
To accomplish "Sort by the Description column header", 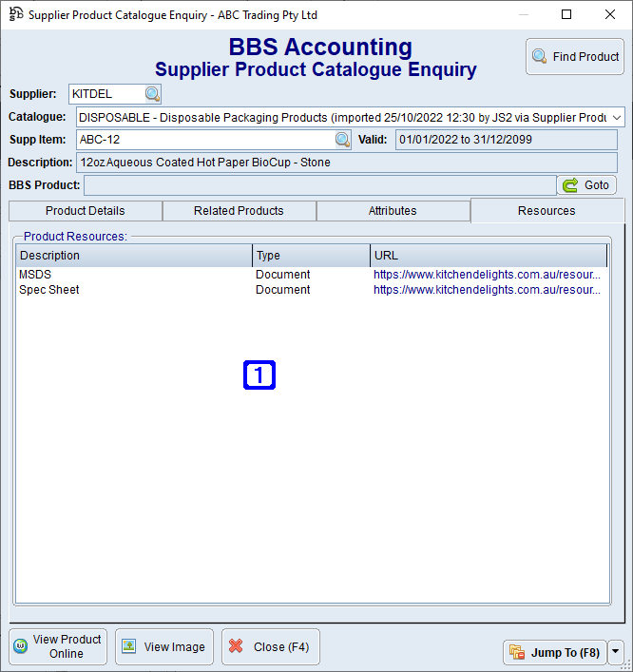I will tap(134, 256).
